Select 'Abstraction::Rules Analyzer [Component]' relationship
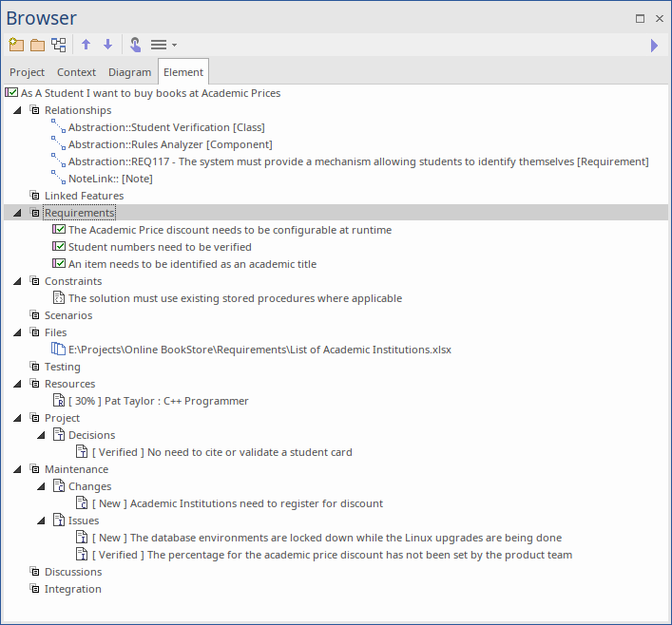Viewport: 672px width, 625px height. tap(170, 144)
